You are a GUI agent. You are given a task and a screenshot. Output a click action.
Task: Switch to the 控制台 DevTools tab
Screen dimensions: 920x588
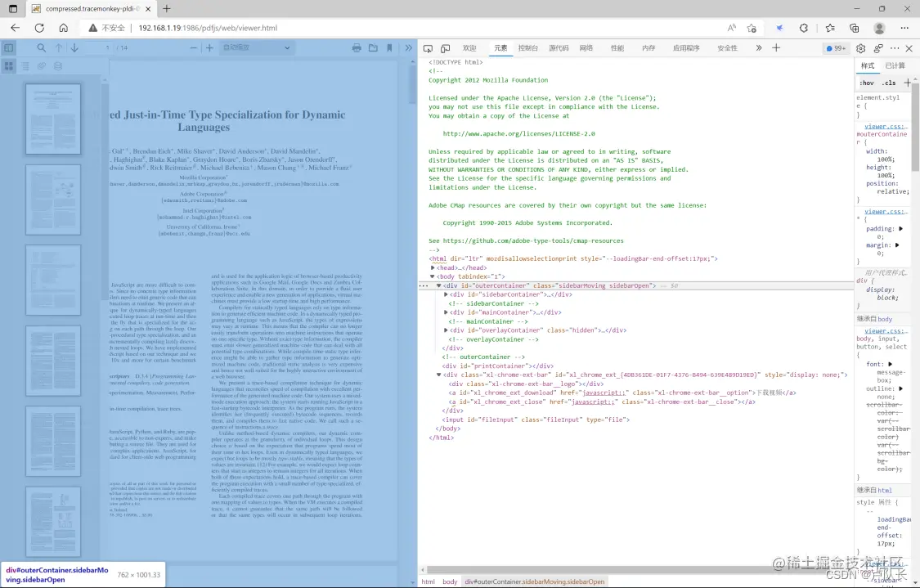pyautogui.click(x=528, y=48)
